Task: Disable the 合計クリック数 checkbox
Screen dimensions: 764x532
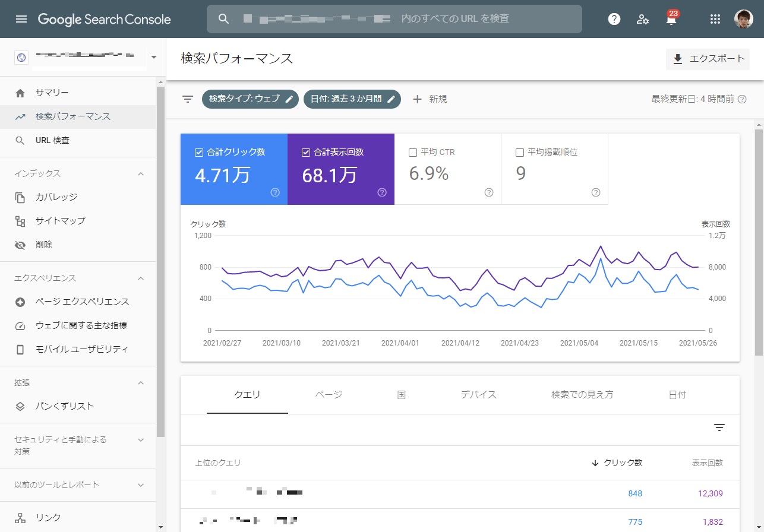Action: click(x=199, y=152)
